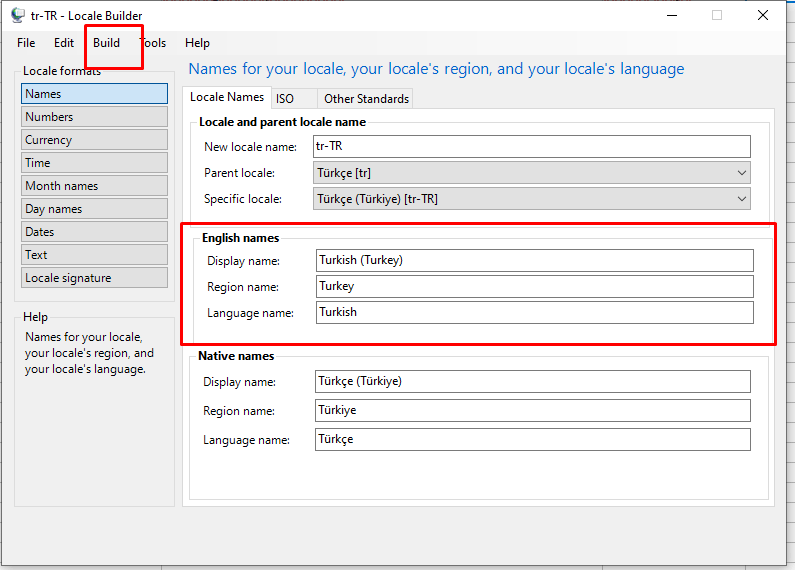Click the English Display name field
The height and width of the screenshot is (570, 795).
click(x=534, y=260)
